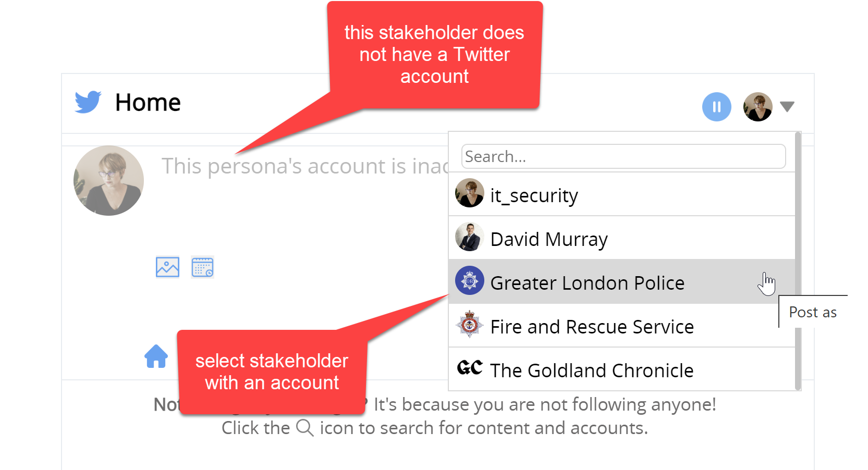Pick Fire and Rescue Service

[592, 327]
